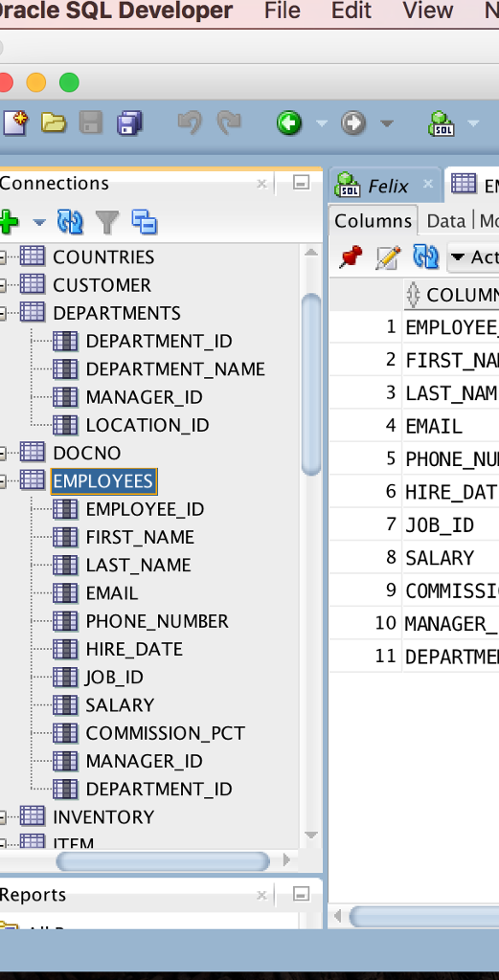Open new connection dropdown arrow

coord(38,222)
